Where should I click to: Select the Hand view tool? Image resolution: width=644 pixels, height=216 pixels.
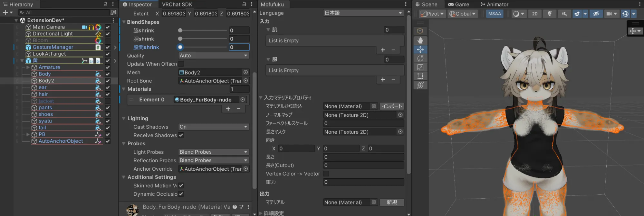click(420, 40)
